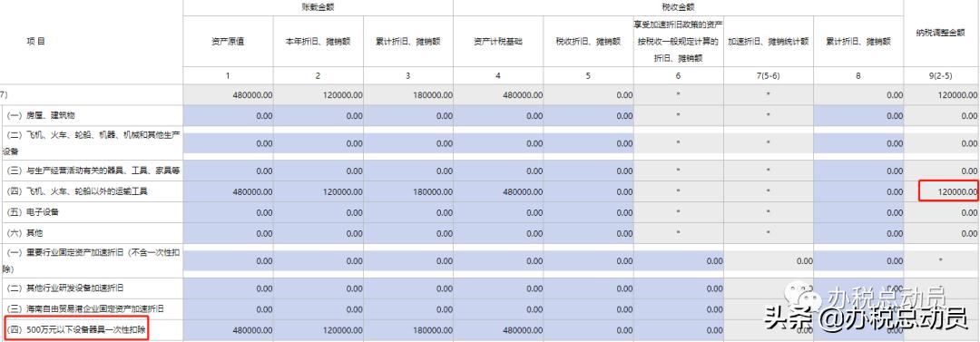
Task: Select 海南自由贸易港 row 税收折旧、摊销额 cell
Action: point(588,309)
